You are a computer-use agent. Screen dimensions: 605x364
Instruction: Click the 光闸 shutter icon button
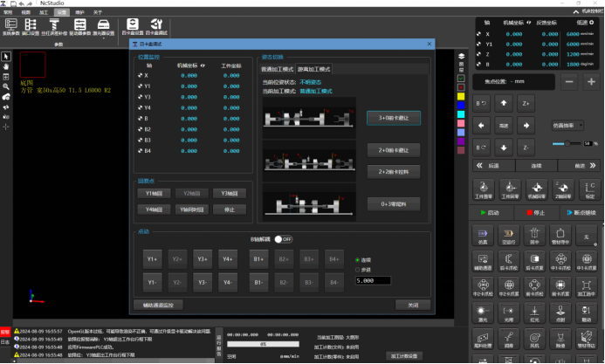coord(509,313)
